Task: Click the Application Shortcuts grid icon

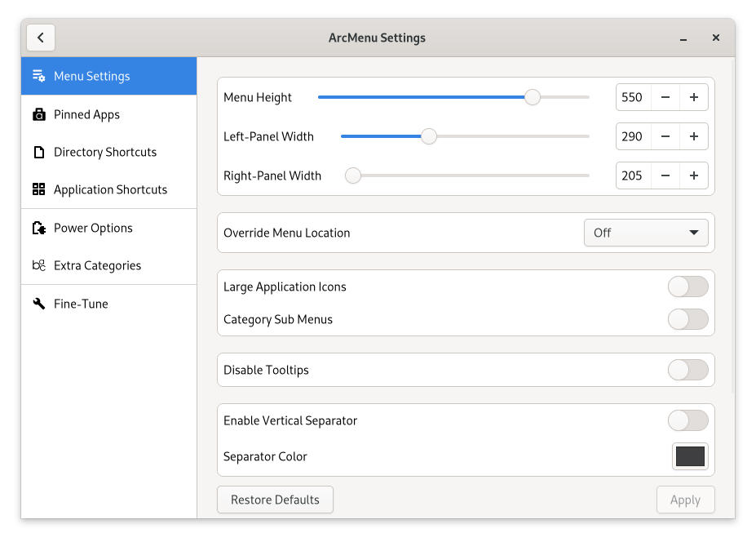Action: click(x=38, y=189)
